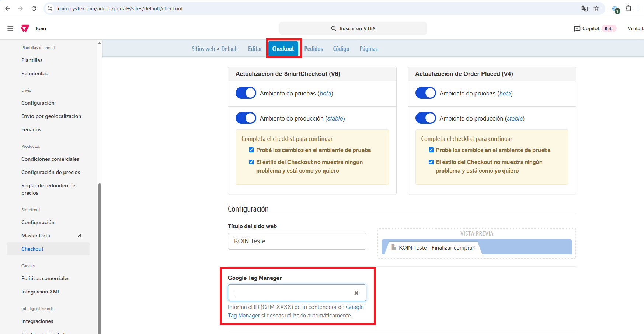Image resolution: width=644 pixels, height=334 pixels.
Task: Uncheck SmartCheckout 'El estilo del Checkout' checkbox
Action: 251,162
